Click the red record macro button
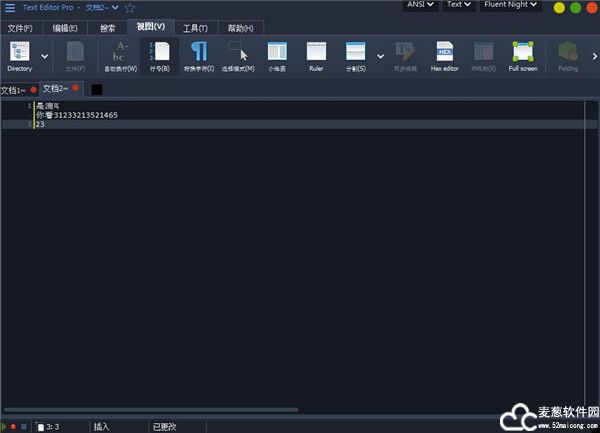Screen dimensions: 600x433 click(x=14, y=426)
